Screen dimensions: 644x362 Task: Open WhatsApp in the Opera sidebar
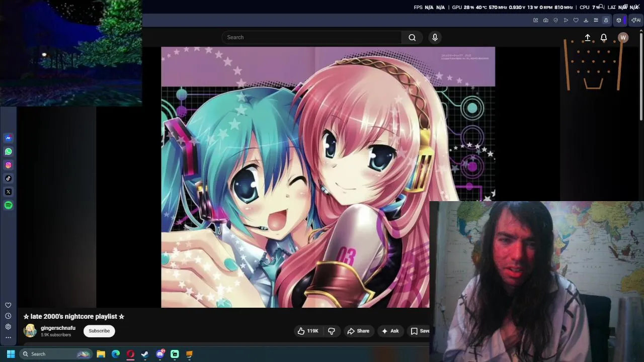[8, 151]
